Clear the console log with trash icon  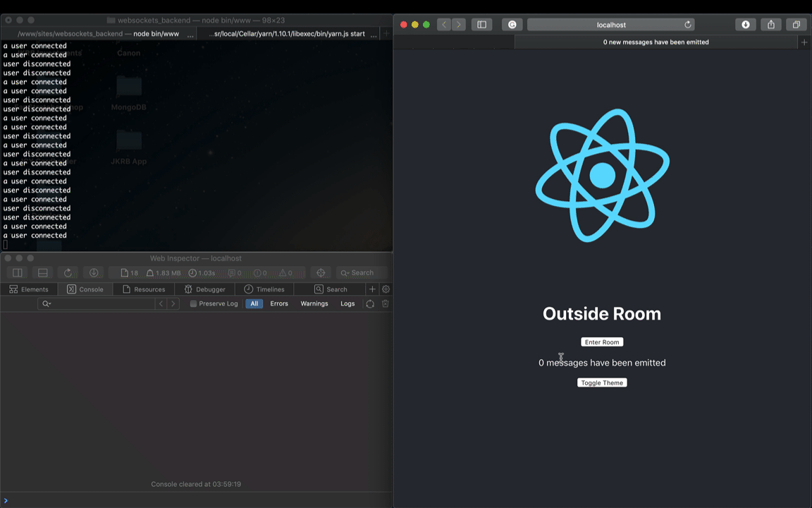(x=386, y=304)
